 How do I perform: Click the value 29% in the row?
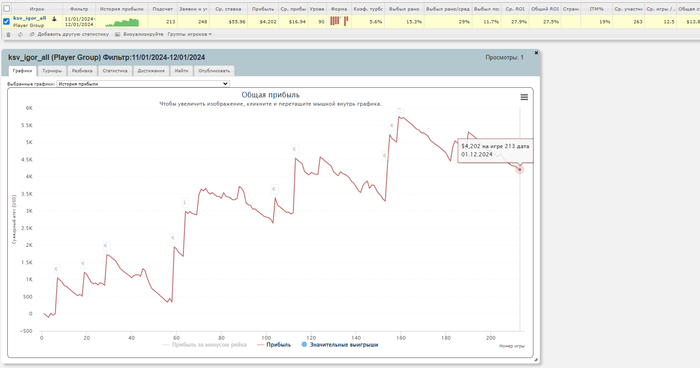click(464, 21)
